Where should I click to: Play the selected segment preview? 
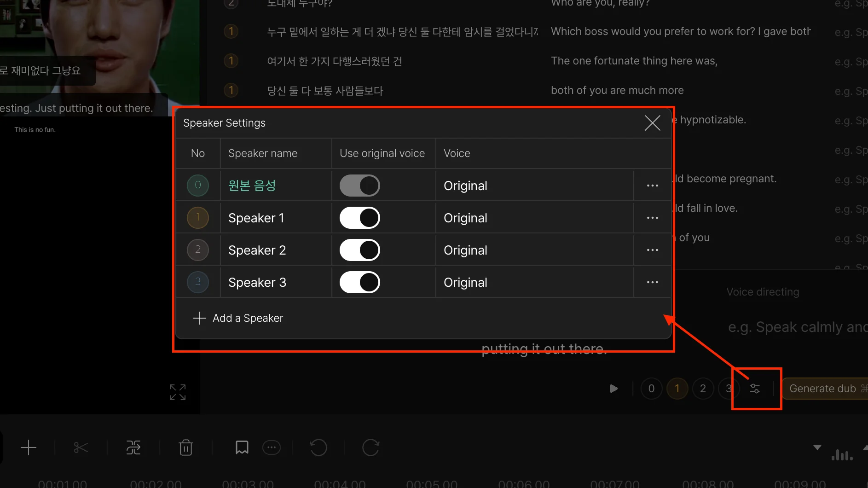pos(613,389)
